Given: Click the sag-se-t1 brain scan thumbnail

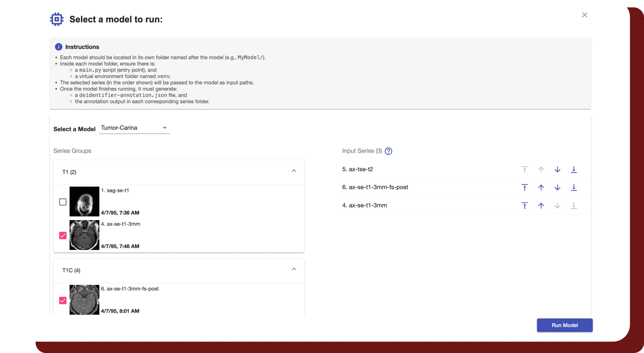Looking at the screenshot, I should point(84,201).
